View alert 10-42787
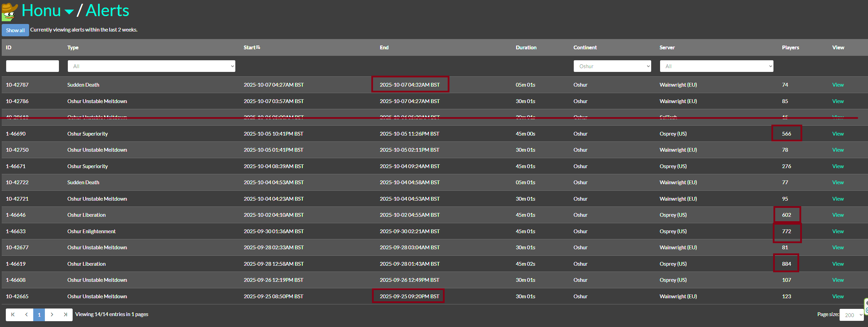This screenshot has width=868, height=327. pos(838,85)
